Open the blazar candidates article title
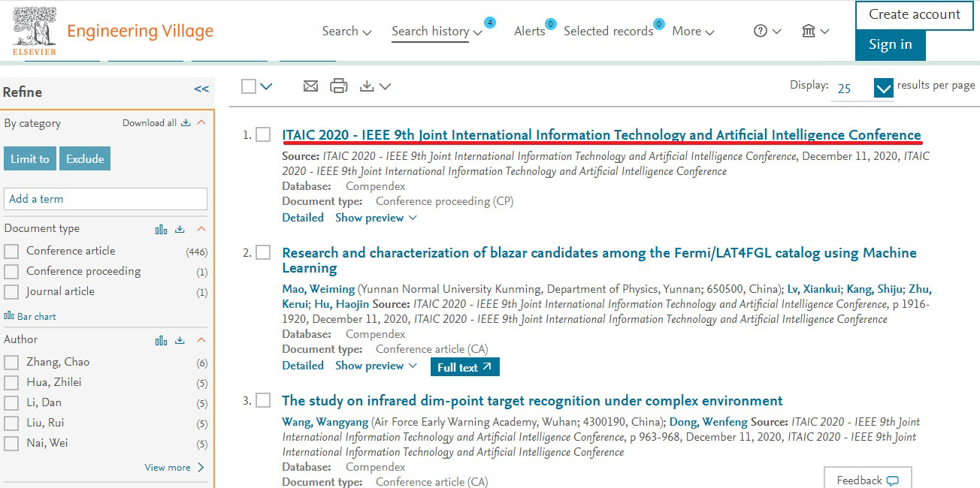Viewport: 980px width, 488px height. pyautogui.click(x=599, y=261)
